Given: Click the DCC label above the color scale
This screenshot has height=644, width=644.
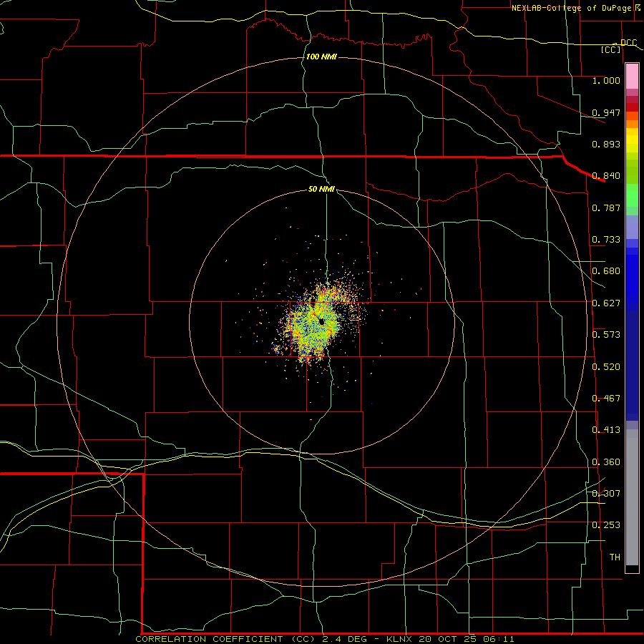Looking at the screenshot, I should coord(628,43).
